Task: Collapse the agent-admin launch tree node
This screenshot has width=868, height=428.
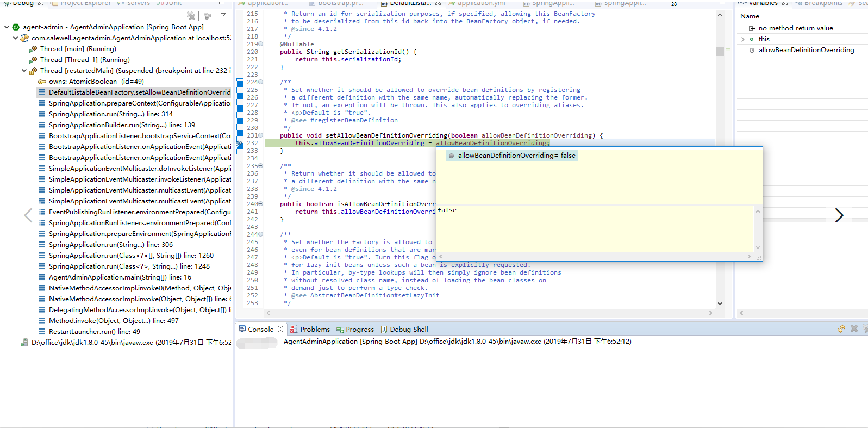Action: click(x=7, y=27)
